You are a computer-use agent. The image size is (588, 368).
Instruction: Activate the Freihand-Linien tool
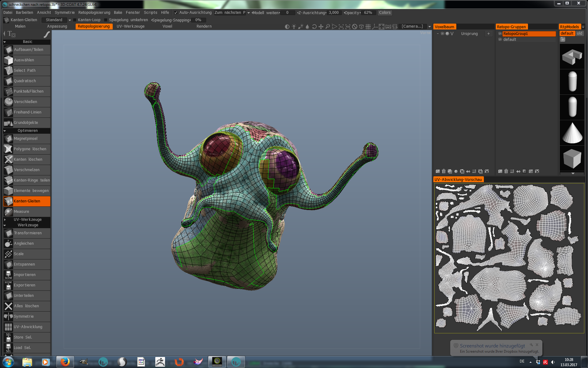point(27,112)
